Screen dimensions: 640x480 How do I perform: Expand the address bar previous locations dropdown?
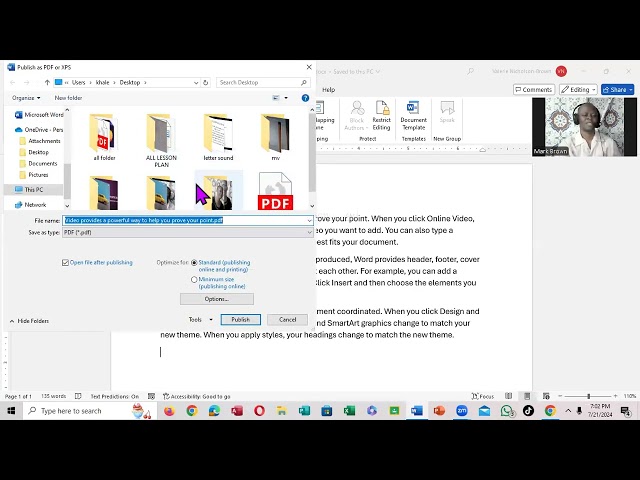tap(196, 82)
